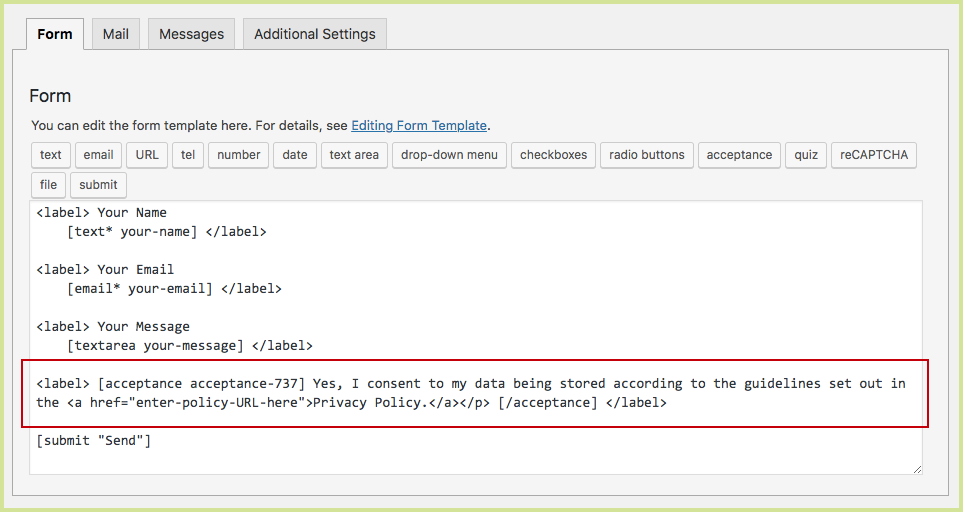963x512 pixels.
Task: Switch to the Mail tab
Action: pos(115,34)
